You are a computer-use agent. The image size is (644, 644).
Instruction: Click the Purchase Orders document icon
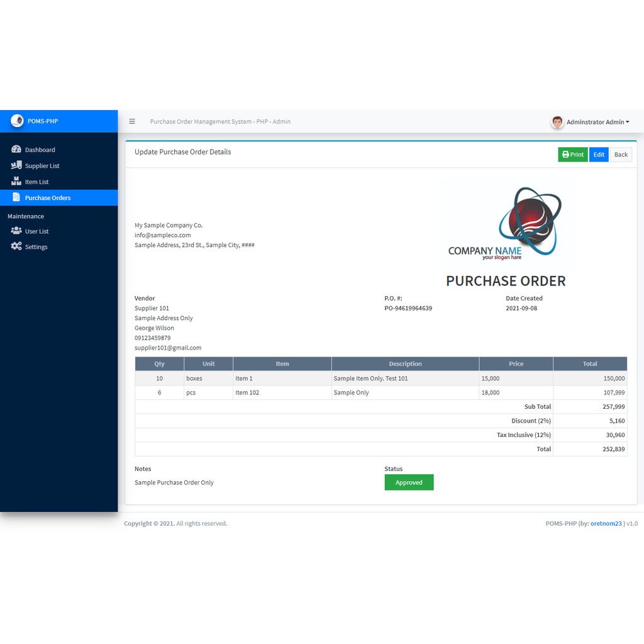[x=16, y=197]
